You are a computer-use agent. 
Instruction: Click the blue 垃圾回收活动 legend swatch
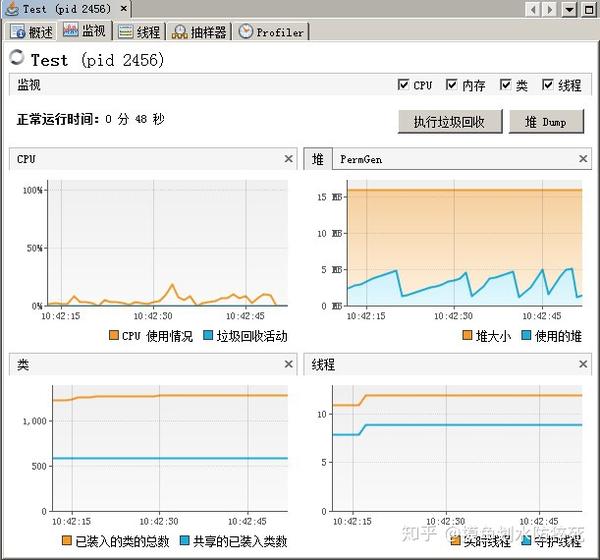[x=208, y=335]
